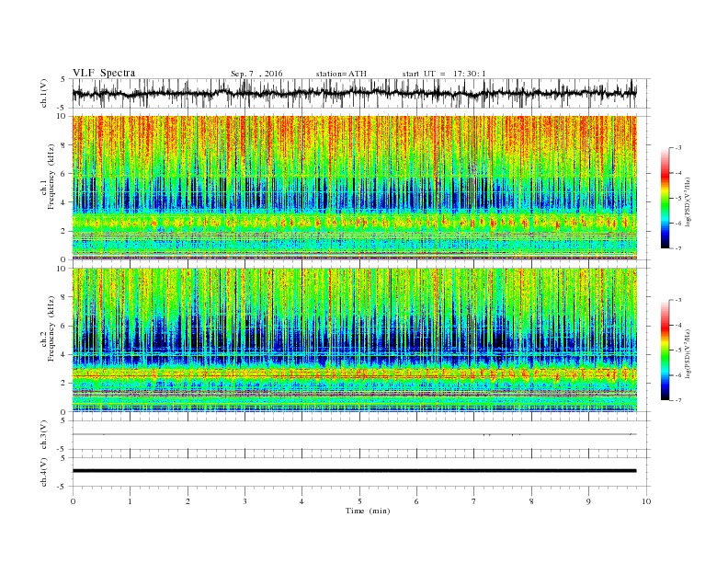Click the "-3" tick on upper colorbar
The image size is (728, 563).
[x=678, y=148]
